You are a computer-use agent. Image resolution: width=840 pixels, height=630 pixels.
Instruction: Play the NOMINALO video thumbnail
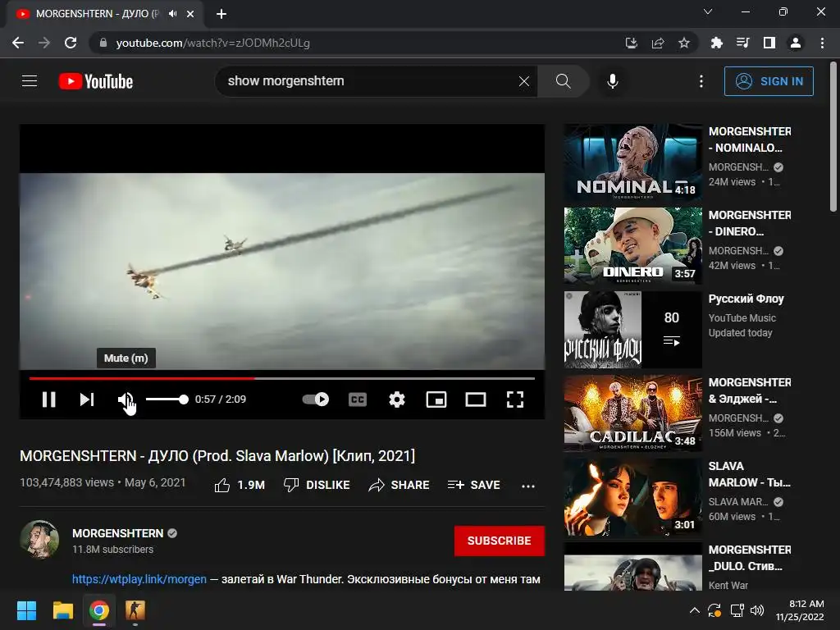pos(632,162)
